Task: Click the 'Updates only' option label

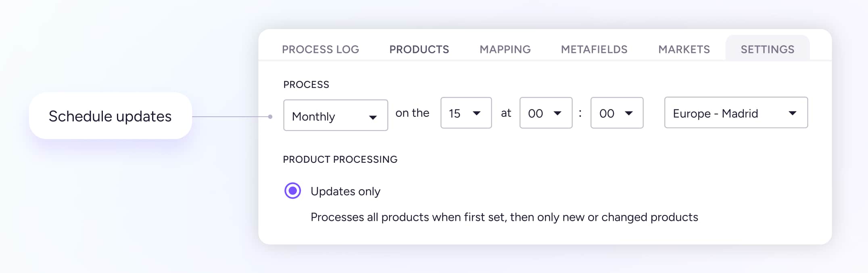Action: [x=345, y=191]
